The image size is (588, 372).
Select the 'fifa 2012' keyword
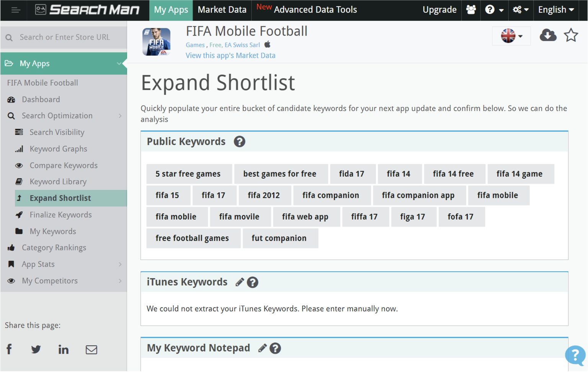click(265, 196)
